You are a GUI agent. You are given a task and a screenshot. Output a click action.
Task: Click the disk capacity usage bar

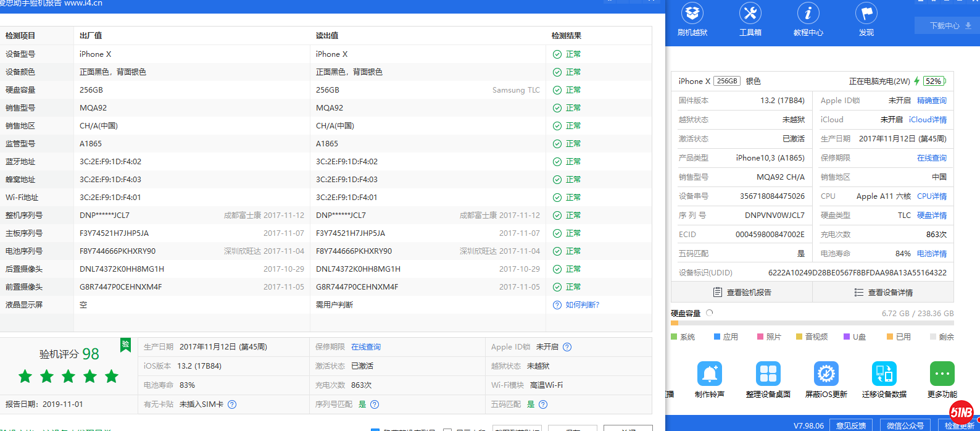click(812, 323)
